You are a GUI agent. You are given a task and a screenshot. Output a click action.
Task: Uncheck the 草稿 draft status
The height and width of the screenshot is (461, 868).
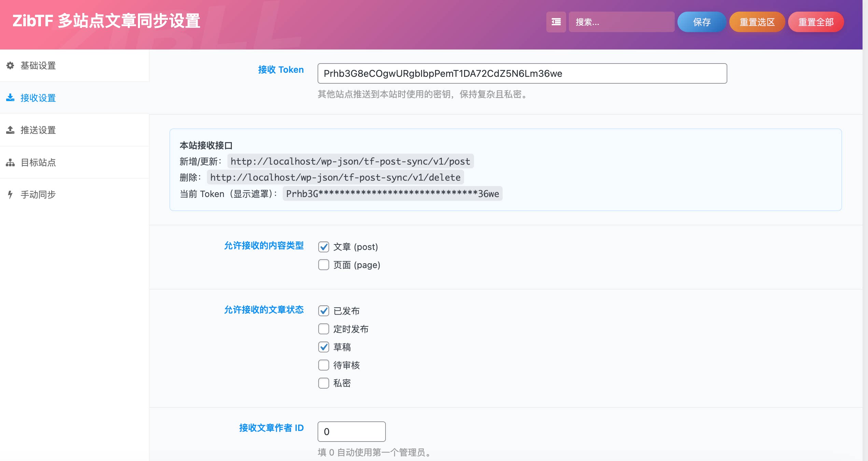point(323,347)
